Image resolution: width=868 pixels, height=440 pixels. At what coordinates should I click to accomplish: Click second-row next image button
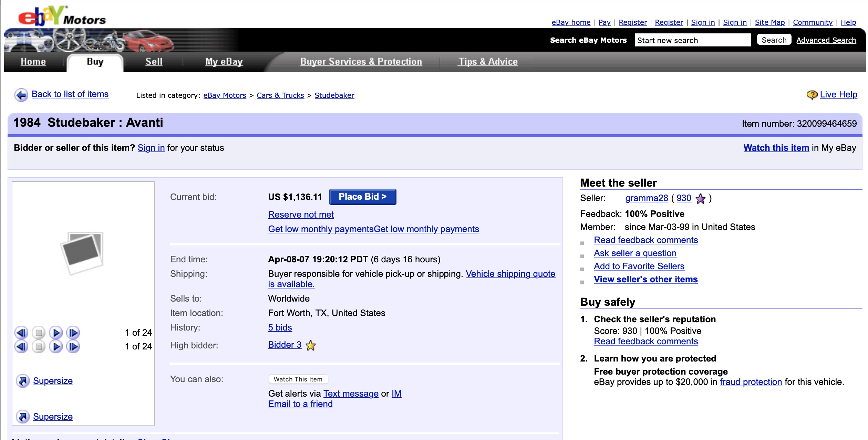pos(73,346)
